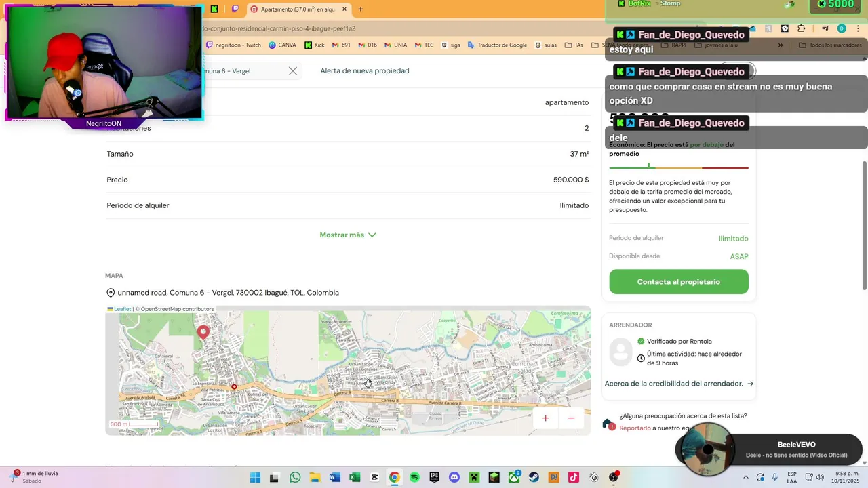
Task: Click the Mostrar más chevron arrow
Action: coord(372,235)
